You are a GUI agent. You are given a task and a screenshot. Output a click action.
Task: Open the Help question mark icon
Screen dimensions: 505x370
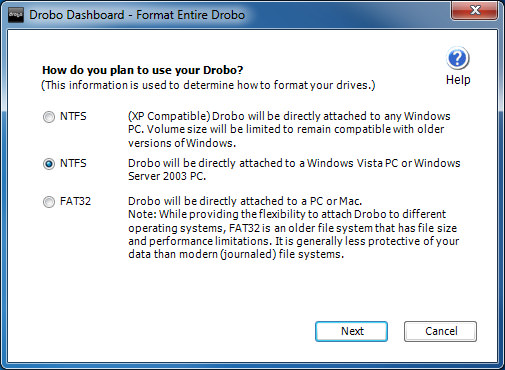click(458, 58)
